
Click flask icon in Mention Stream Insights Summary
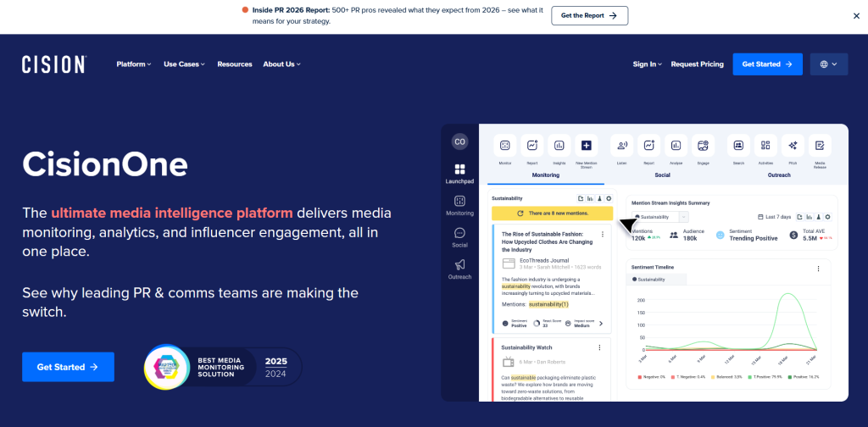[819, 218]
